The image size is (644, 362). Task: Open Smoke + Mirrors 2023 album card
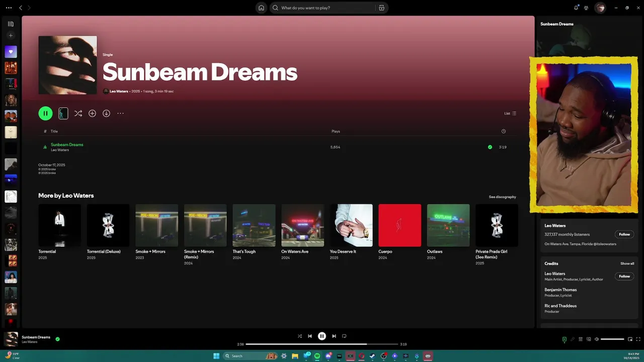(x=156, y=232)
